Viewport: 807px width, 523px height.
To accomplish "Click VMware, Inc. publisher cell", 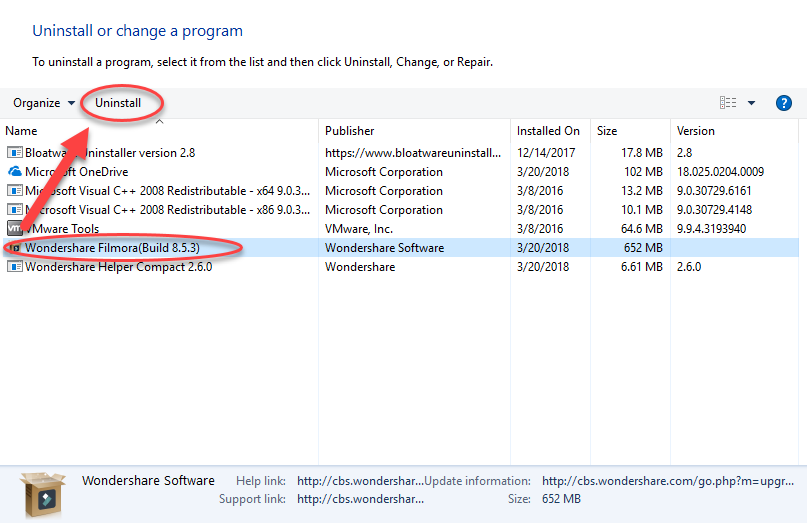I will [359, 229].
